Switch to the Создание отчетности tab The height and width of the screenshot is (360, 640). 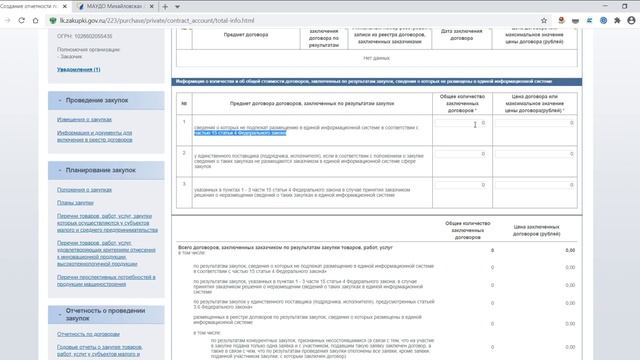[34, 7]
